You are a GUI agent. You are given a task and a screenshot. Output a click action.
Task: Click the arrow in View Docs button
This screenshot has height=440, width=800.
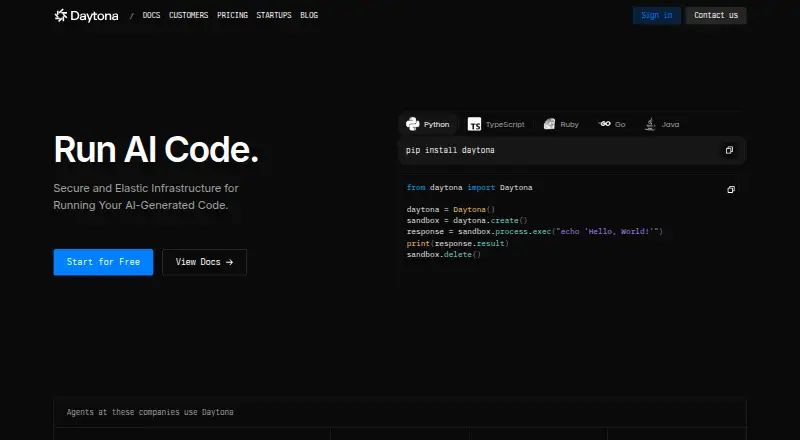click(229, 262)
